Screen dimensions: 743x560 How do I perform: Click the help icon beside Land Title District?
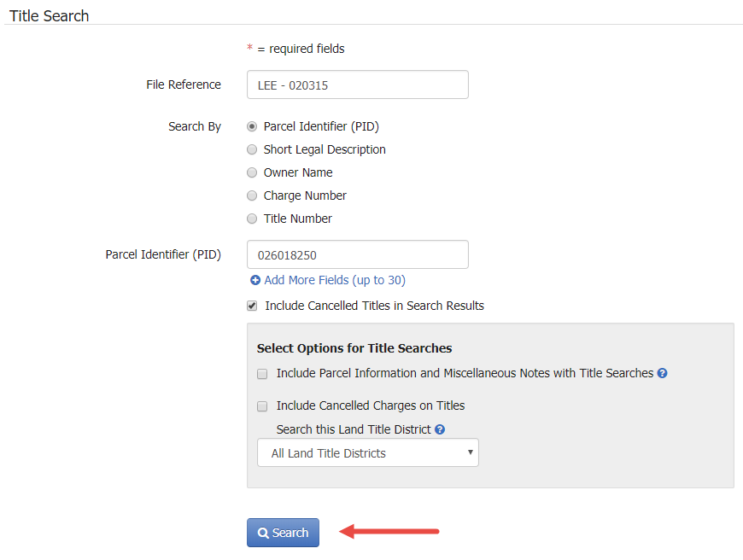coord(440,429)
